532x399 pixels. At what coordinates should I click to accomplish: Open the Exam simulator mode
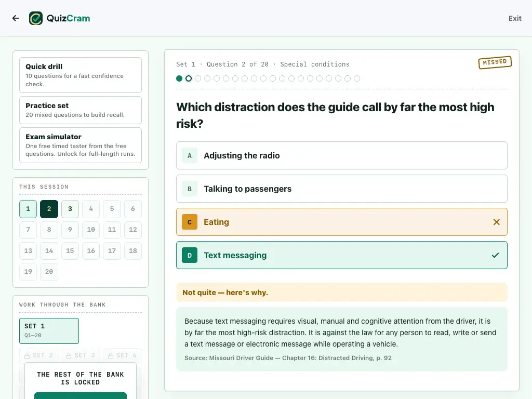pyautogui.click(x=81, y=145)
